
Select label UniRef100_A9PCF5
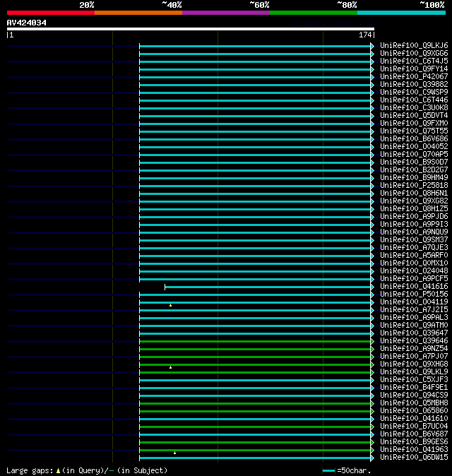pyautogui.click(x=414, y=279)
